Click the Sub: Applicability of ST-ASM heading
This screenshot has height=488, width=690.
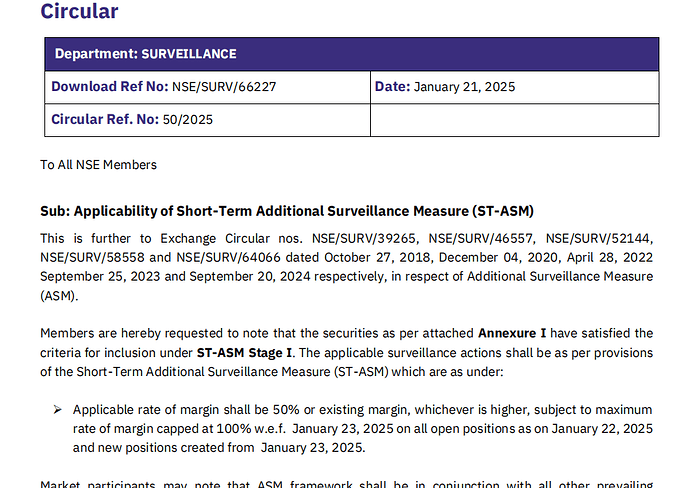287,212
